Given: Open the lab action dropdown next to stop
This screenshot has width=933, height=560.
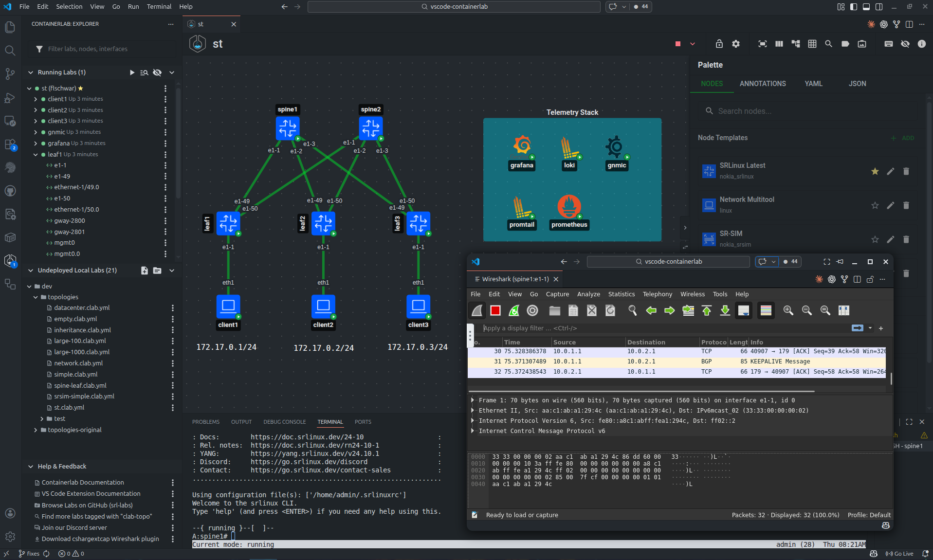Looking at the screenshot, I should point(692,44).
